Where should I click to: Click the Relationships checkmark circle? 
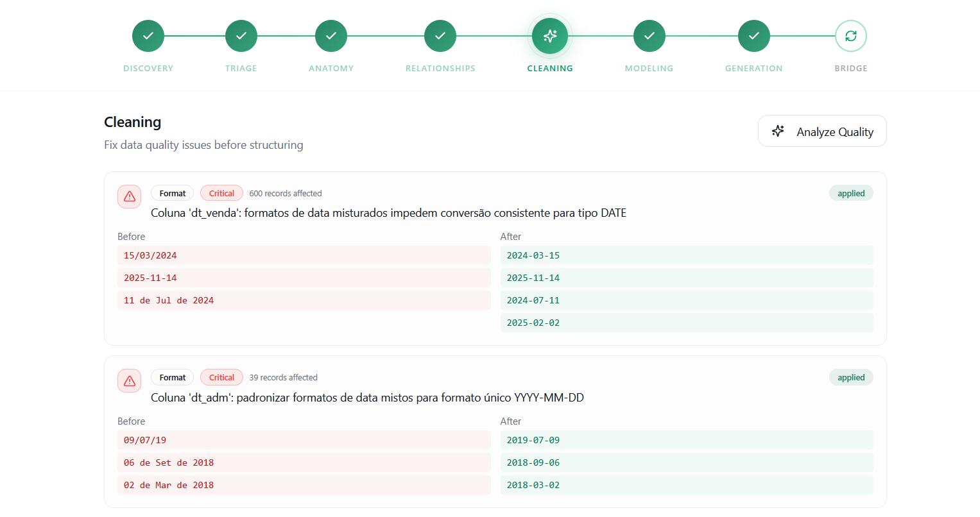tap(440, 36)
